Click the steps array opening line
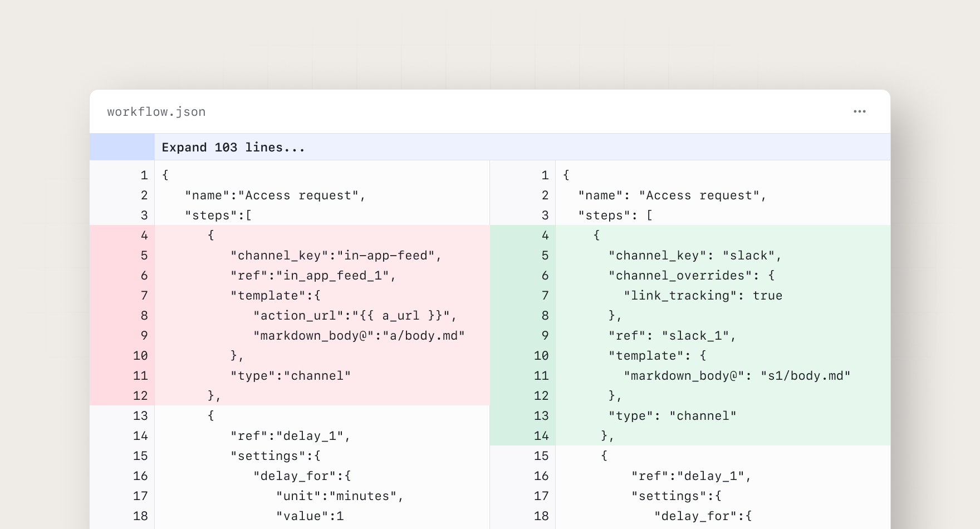The image size is (980, 529). click(x=216, y=215)
